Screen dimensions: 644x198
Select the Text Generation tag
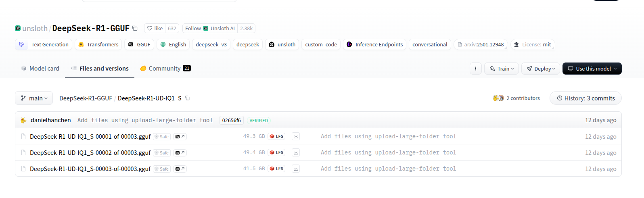click(x=44, y=44)
